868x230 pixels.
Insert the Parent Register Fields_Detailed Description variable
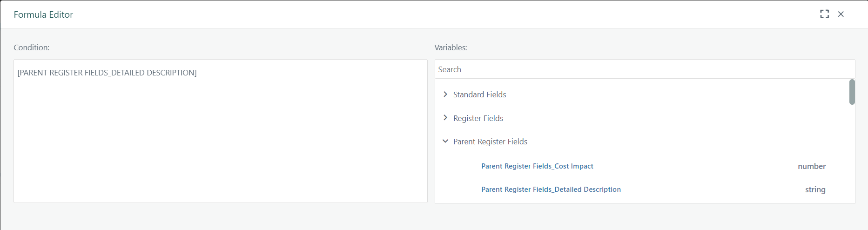[551, 189]
